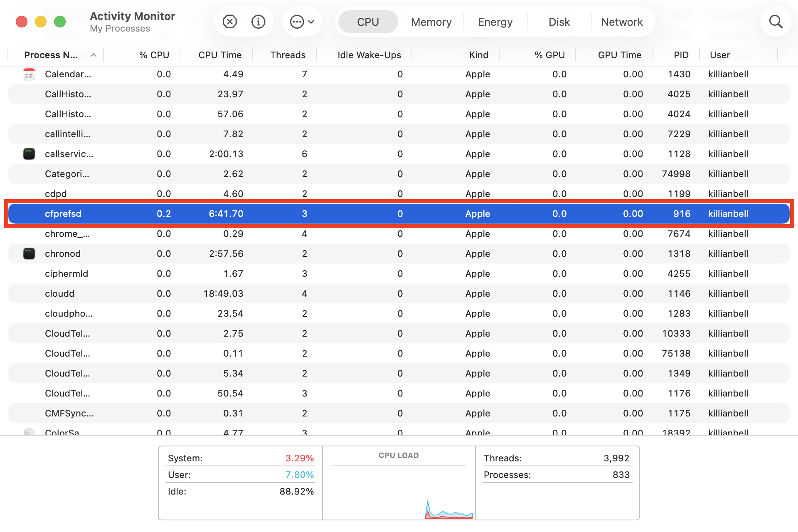Click the ellipsis more-options icon
The height and width of the screenshot is (532, 798).
pos(297,22)
